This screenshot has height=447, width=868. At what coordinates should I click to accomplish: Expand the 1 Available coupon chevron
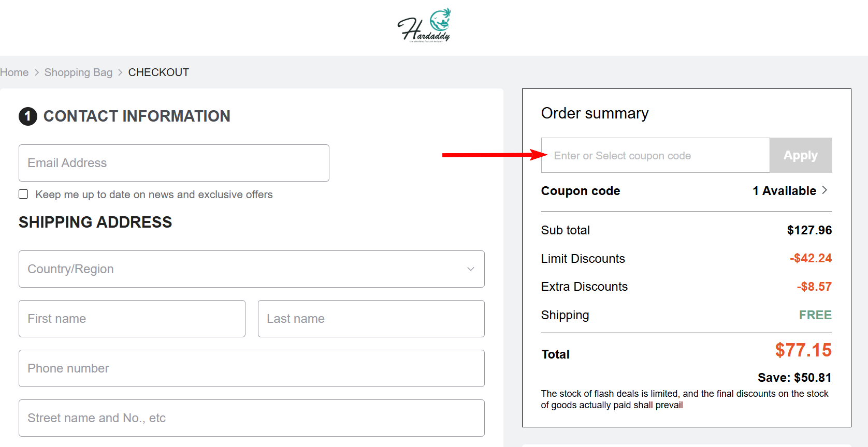(x=824, y=190)
